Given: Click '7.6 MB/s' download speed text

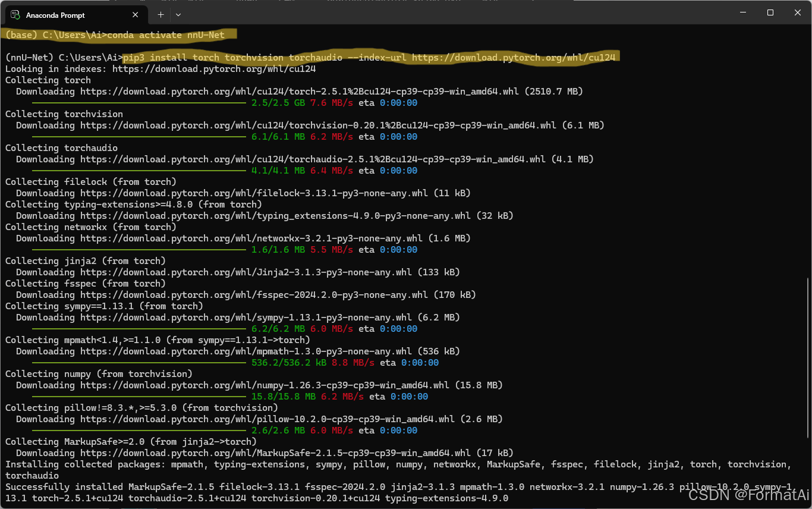Looking at the screenshot, I should coord(332,103).
